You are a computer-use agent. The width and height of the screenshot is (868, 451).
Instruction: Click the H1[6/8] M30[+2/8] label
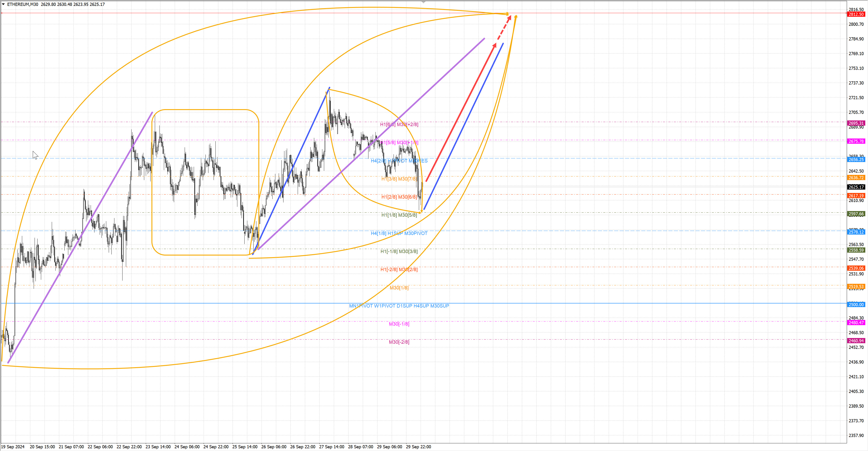click(x=399, y=124)
